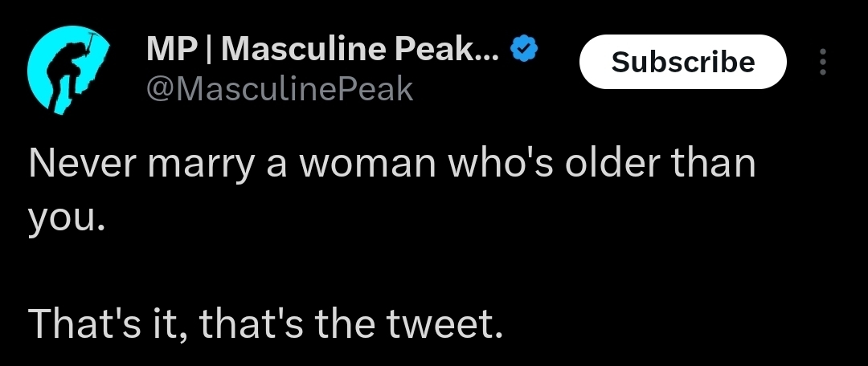Click the blue verified checkmark badge
868x366 pixels.
[523, 49]
